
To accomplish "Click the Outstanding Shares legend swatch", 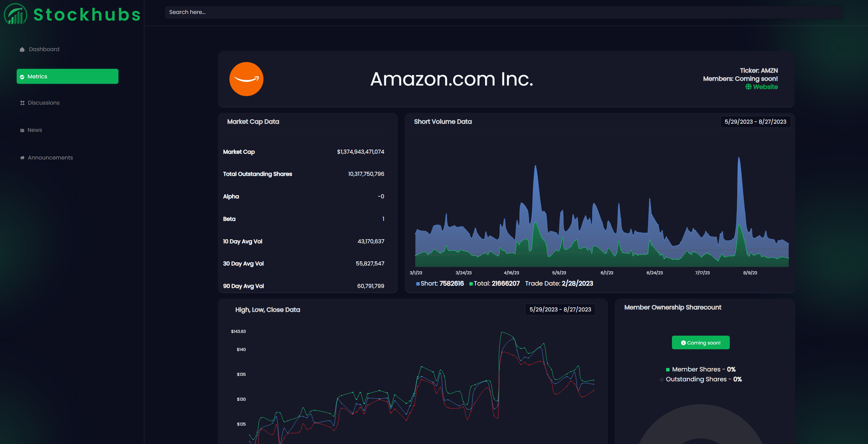I will 661,380.
